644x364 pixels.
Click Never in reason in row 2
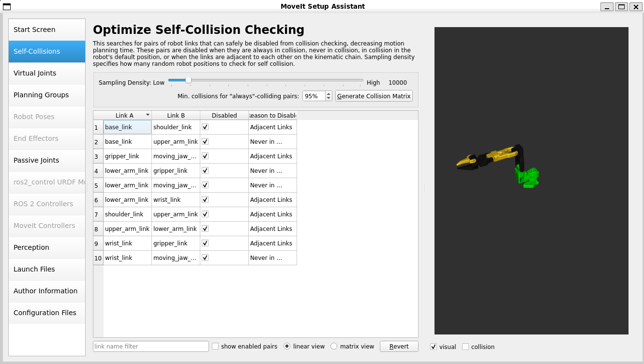[x=273, y=142]
